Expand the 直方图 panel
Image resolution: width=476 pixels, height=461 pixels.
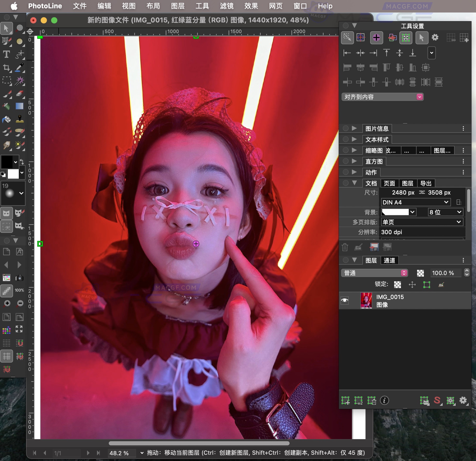(x=354, y=161)
